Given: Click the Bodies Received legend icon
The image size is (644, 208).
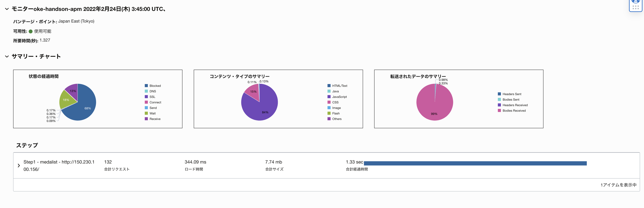Looking at the screenshot, I should 499,110.
